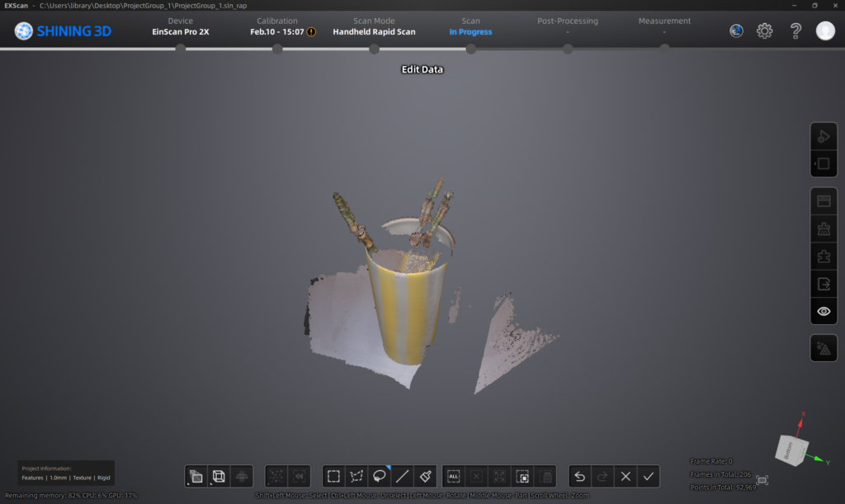Choose the polygon selection tool
Screen dimensions: 845x504
pyautogui.click(x=356, y=476)
